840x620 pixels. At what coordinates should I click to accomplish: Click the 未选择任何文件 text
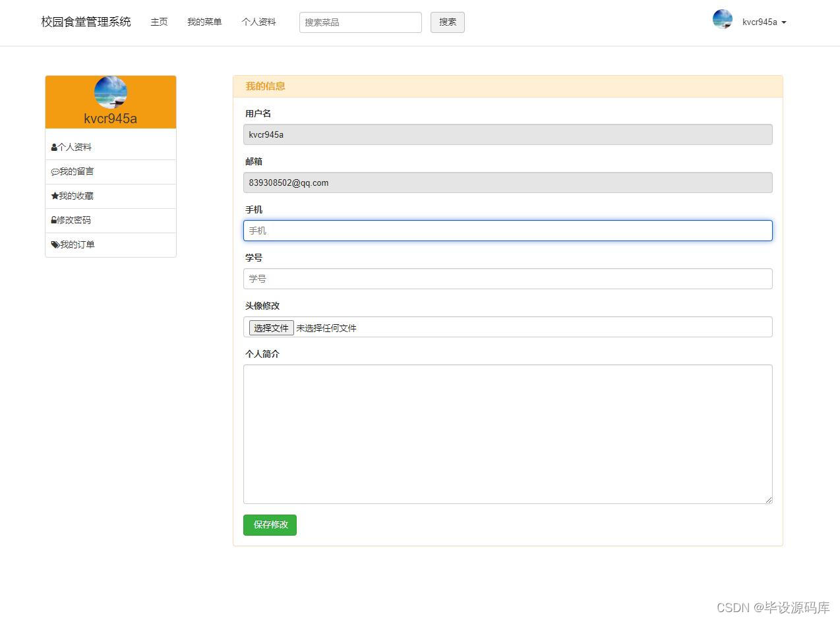click(326, 328)
